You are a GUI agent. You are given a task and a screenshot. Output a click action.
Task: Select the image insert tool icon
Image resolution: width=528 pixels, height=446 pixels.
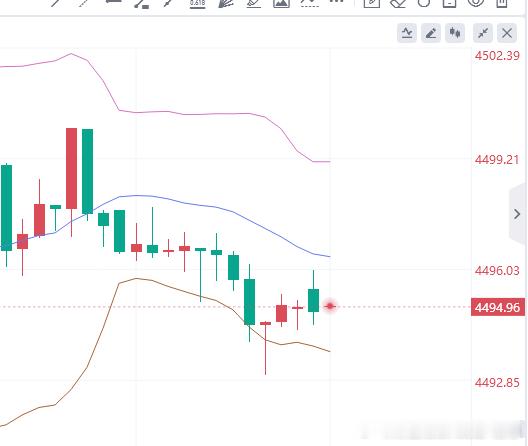pos(281,3)
